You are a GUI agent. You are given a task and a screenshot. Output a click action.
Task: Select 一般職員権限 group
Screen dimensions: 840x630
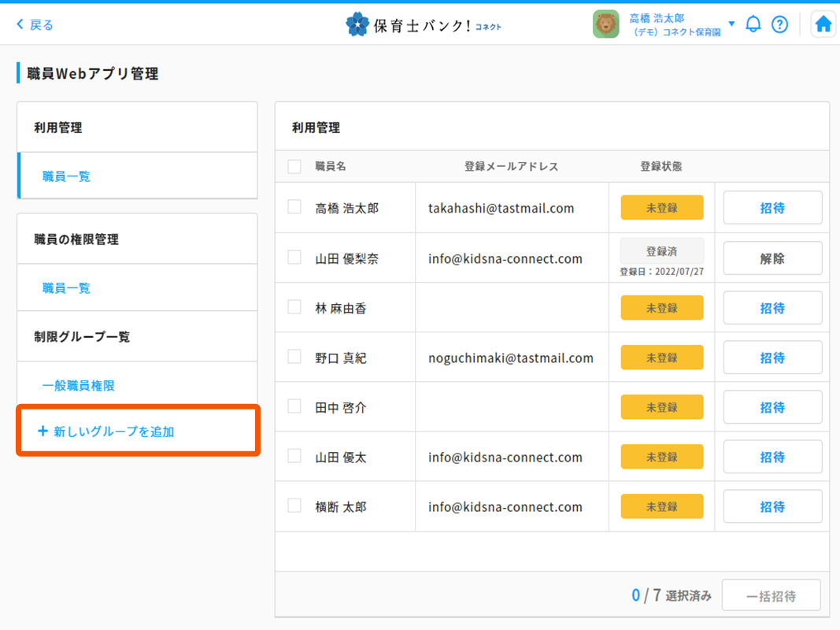(x=79, y=386)
